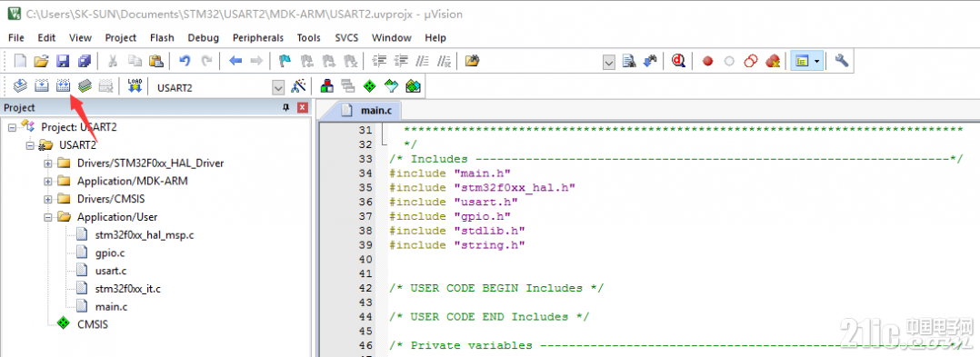Launch Pack Installer with its toolbar icon
This screenshot has width=980, height=357.
click(413, 86)
